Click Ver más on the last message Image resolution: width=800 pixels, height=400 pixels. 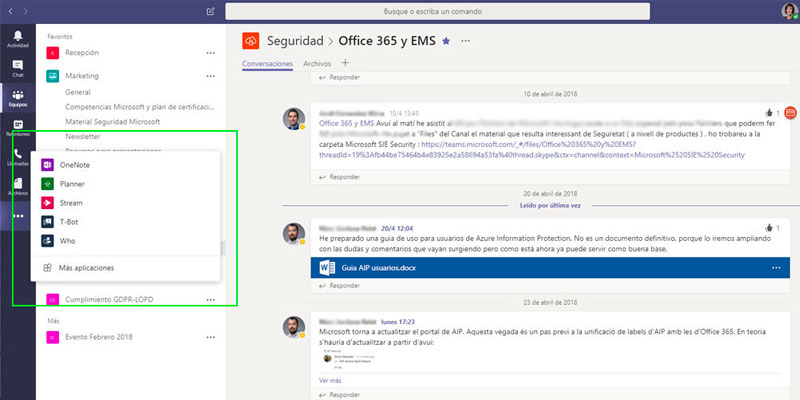[x=330, y=381]
